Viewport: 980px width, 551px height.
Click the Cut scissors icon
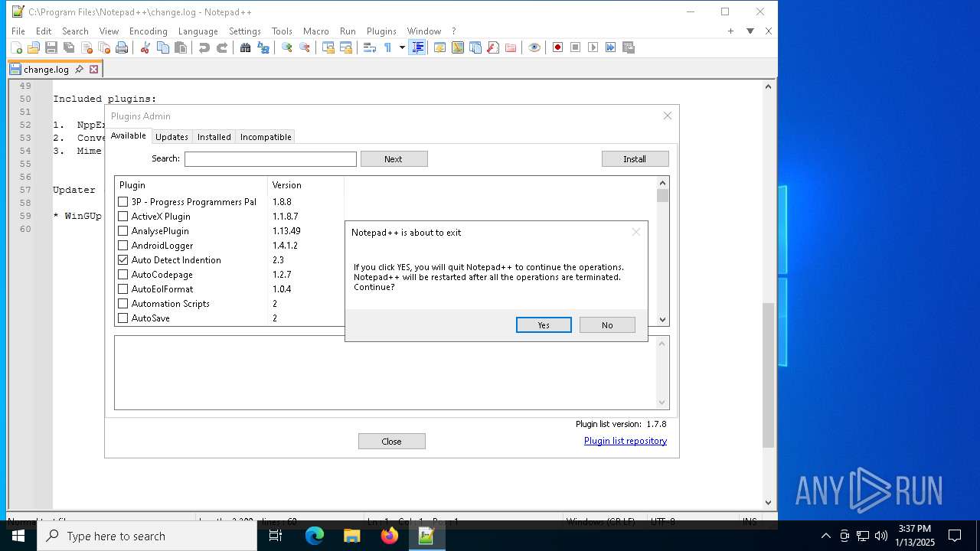tap(145, 47)
